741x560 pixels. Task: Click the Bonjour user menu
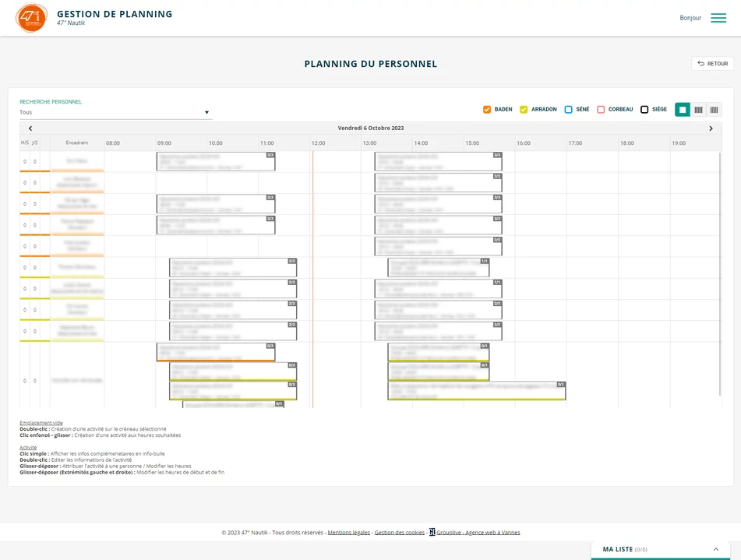(x=690, y=18)
